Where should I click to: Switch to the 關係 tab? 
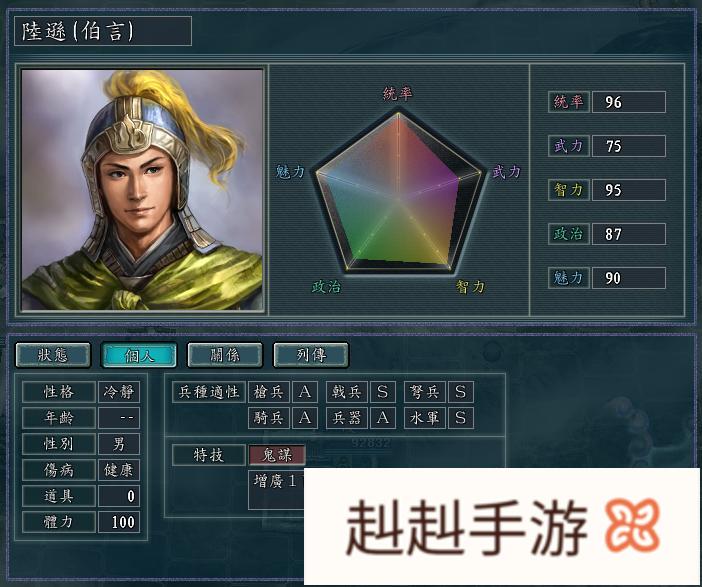tap(225, 355)
